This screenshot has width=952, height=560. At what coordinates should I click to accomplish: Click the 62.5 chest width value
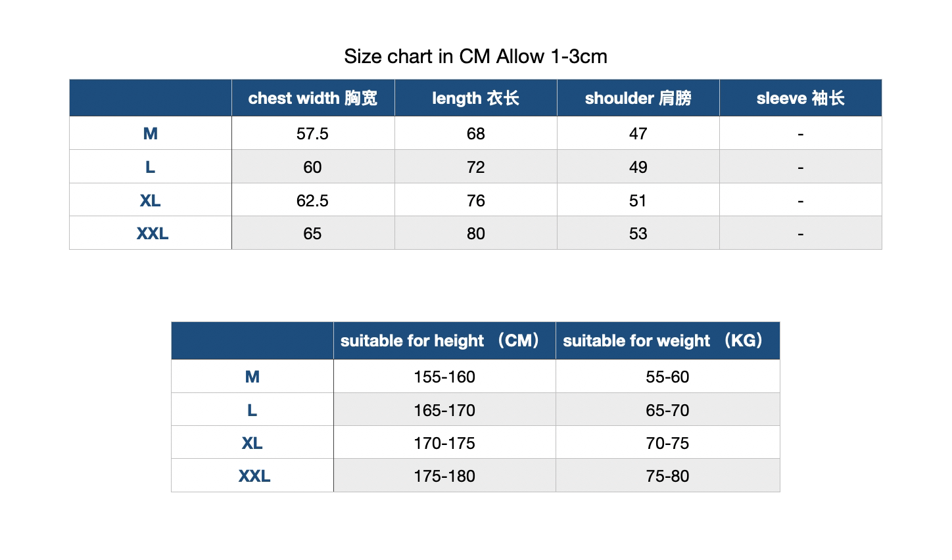coord(312,200)
